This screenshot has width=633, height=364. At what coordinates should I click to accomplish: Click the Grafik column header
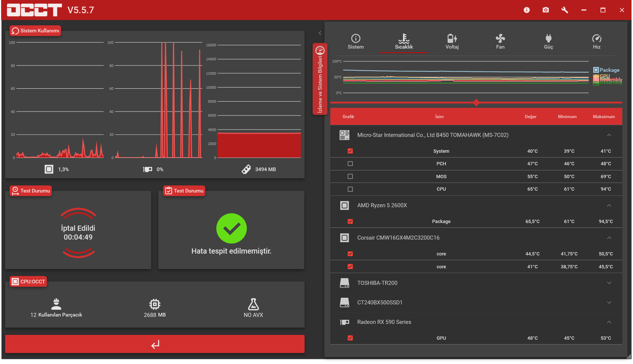[x=348, y=117]
